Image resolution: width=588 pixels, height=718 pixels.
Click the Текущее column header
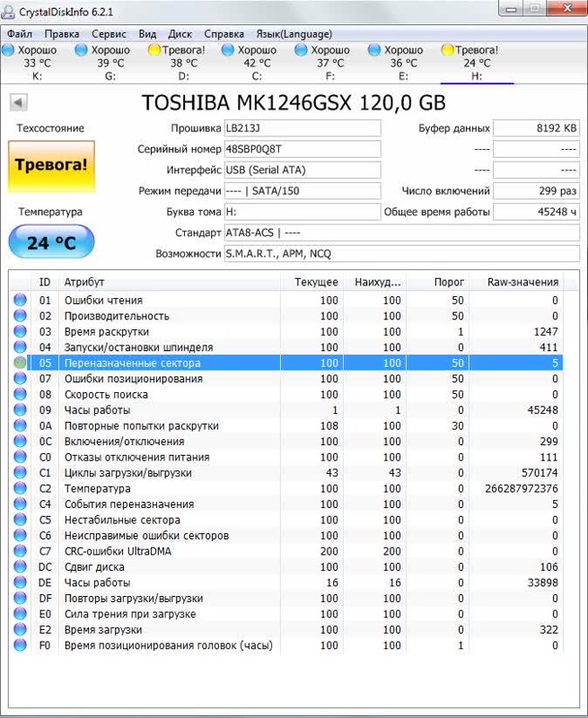[x=312, y=282]
